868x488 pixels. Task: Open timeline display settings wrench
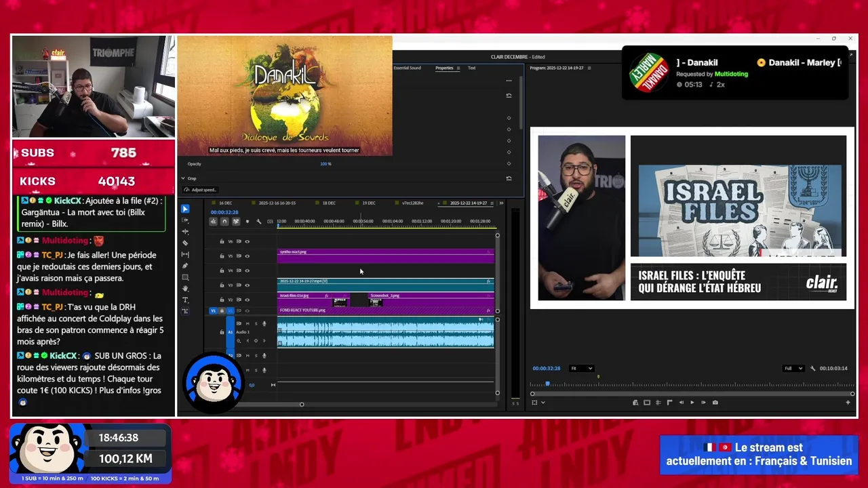coord(259,222)
